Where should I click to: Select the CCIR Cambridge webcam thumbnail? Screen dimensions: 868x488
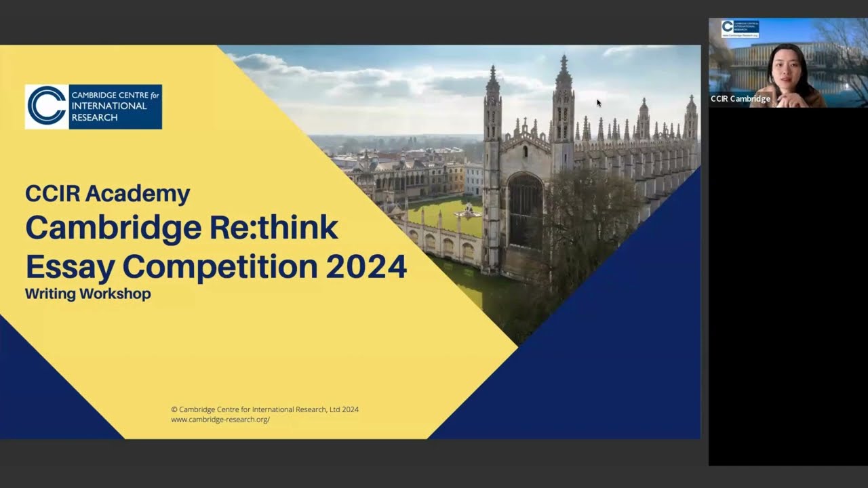[788, 62]
